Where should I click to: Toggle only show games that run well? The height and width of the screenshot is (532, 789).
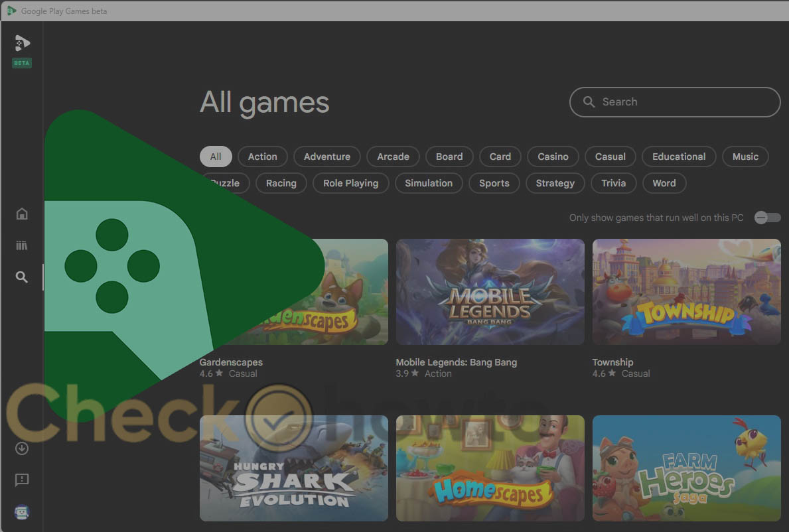[x=767, y=218]
